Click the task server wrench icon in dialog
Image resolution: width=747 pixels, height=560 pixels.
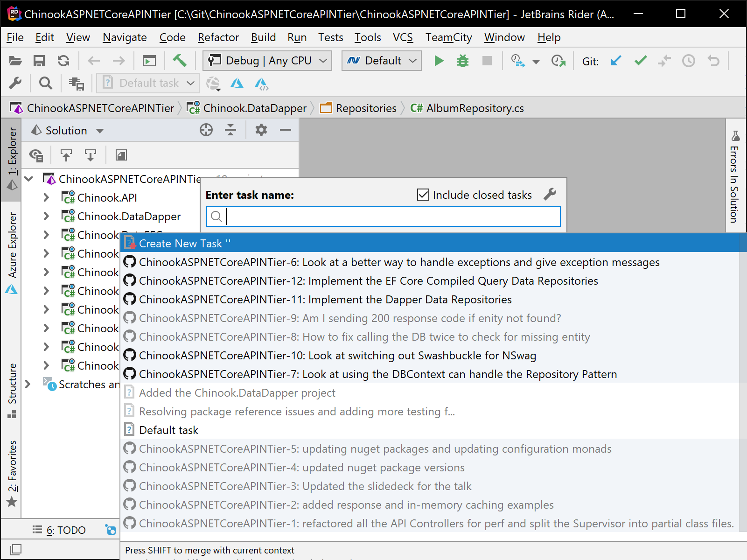550,194
